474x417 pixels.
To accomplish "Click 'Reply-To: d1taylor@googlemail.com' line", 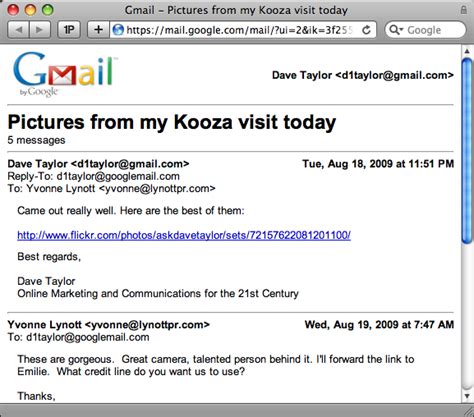I will point(93,176).
